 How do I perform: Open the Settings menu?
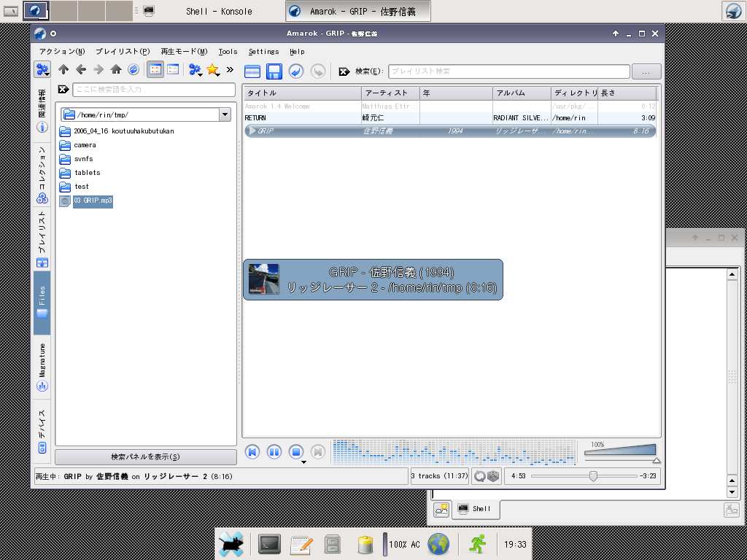pos(263,52)
